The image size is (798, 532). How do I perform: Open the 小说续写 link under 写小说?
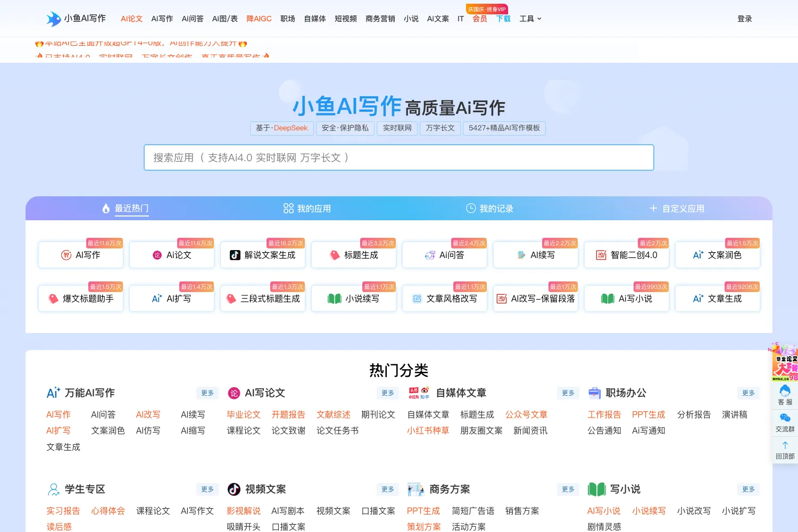[x=649, y=511]
